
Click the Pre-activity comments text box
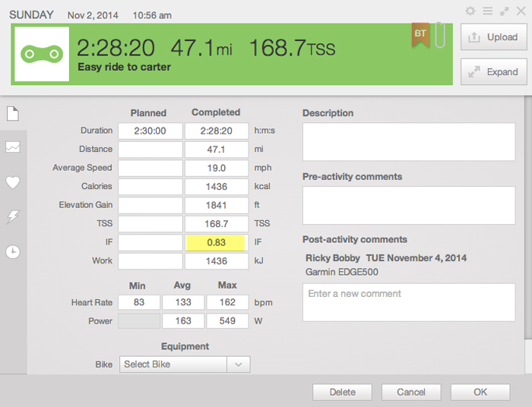point(409,205)
